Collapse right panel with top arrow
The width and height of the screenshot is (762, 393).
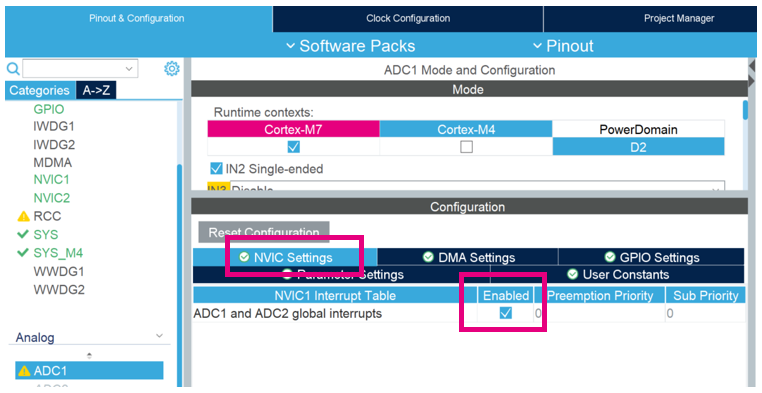click(752, 65)
